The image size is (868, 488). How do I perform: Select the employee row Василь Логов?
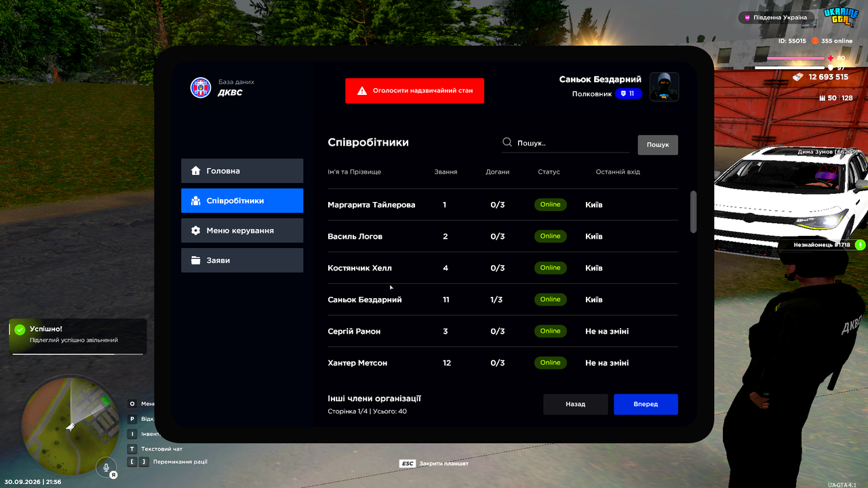pyautogui.click(x=502, y=237)
